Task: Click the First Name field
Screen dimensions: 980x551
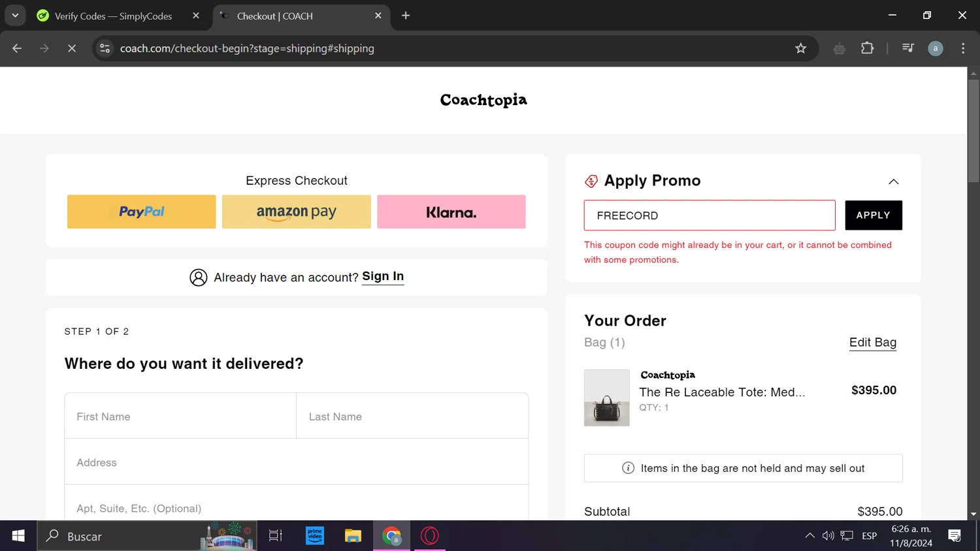Action: pos(180,416)
